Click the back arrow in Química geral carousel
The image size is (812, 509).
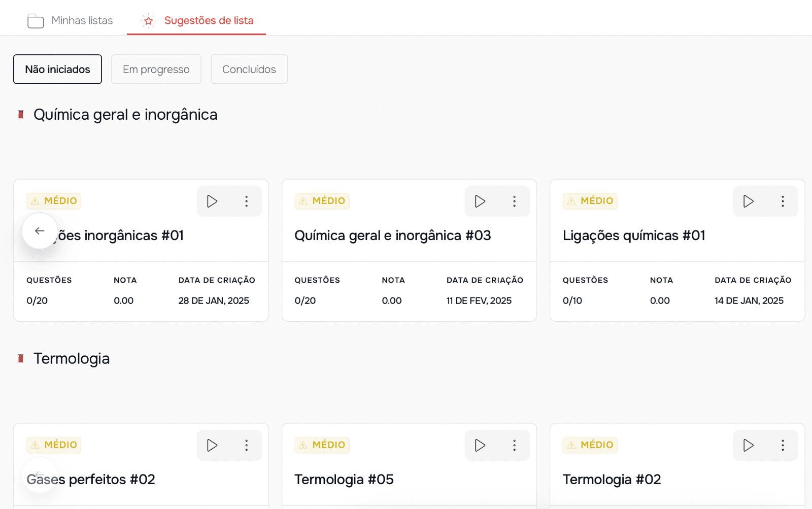tap(40, 231)
